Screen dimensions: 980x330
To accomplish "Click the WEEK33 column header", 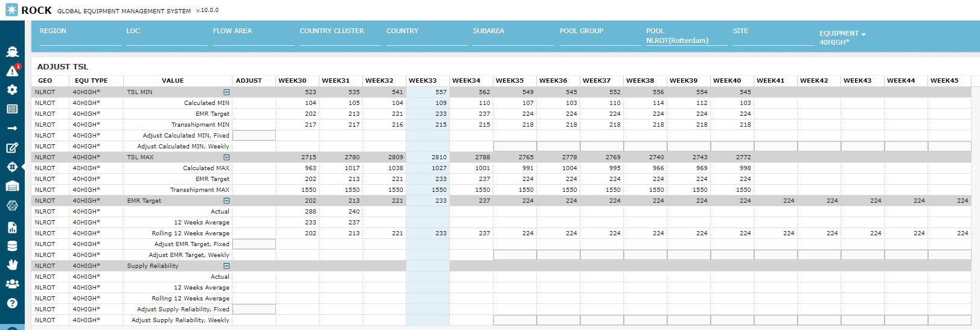I will (423, 81).
